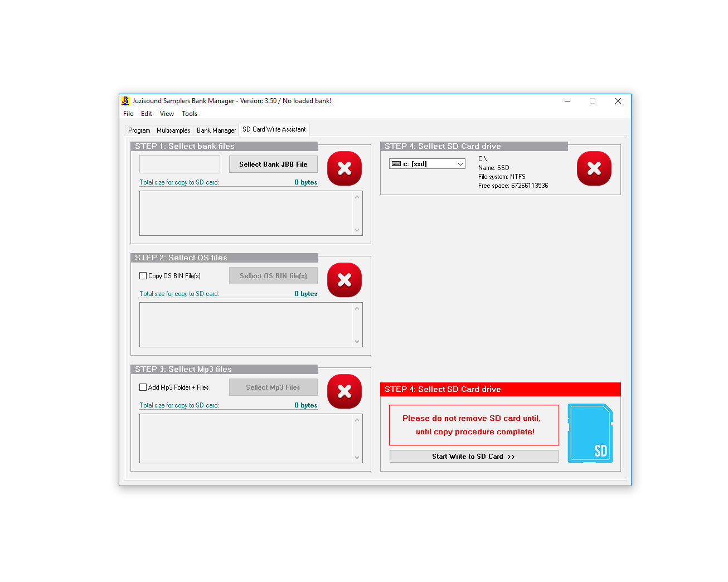Click the bank file path input field

pyautogui.click(x=179, y=164)
